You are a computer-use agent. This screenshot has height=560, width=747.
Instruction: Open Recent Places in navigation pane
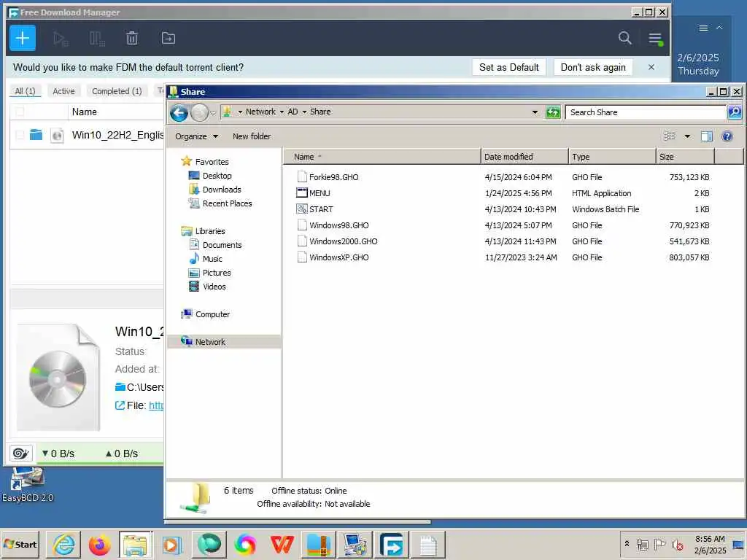tap(228, 203)
